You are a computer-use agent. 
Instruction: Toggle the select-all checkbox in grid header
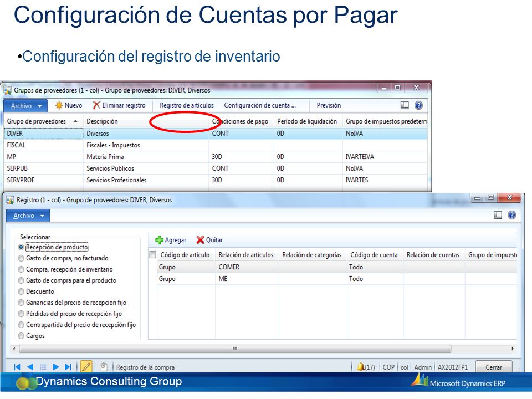[153, 255]
